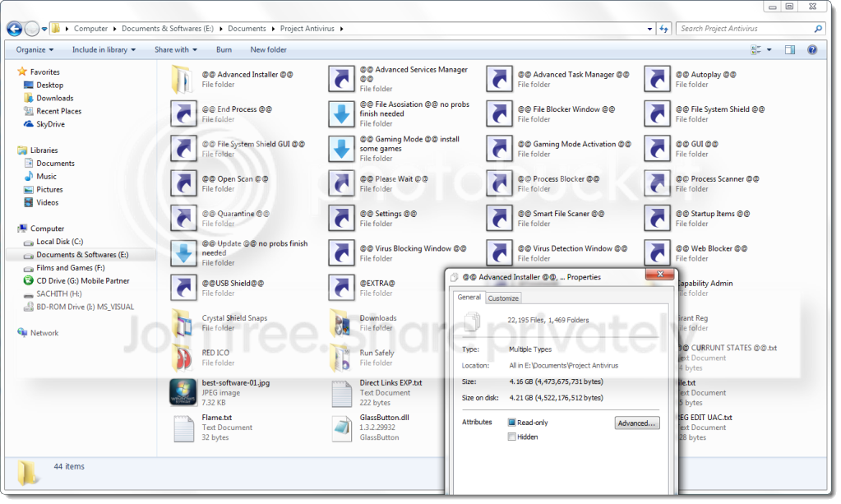Select Pictures library in sidebar
The width and height of the screenshot is (841, 504).
[x=49, y=189]
